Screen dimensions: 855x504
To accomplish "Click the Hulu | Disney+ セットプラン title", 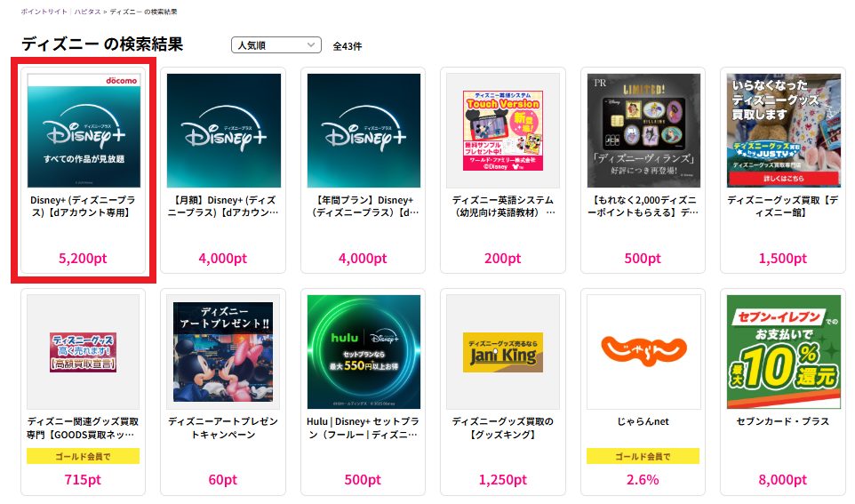I will point(363,428).
